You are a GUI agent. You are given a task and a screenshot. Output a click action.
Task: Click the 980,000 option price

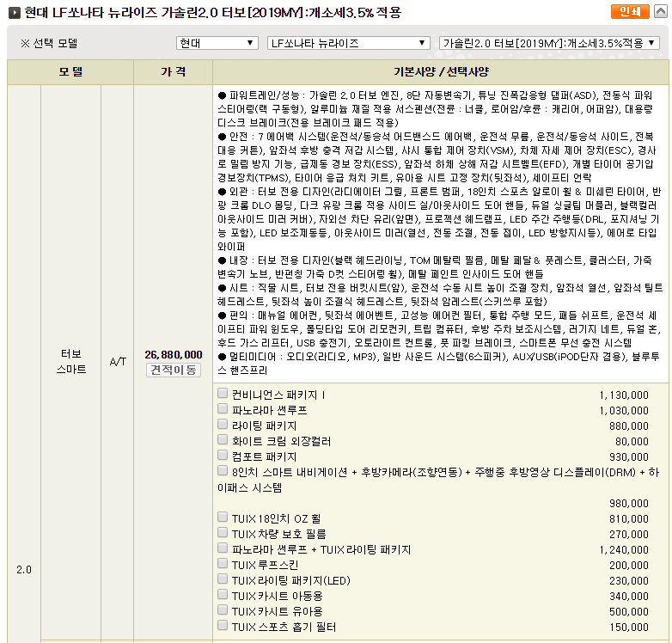point(629,503)
